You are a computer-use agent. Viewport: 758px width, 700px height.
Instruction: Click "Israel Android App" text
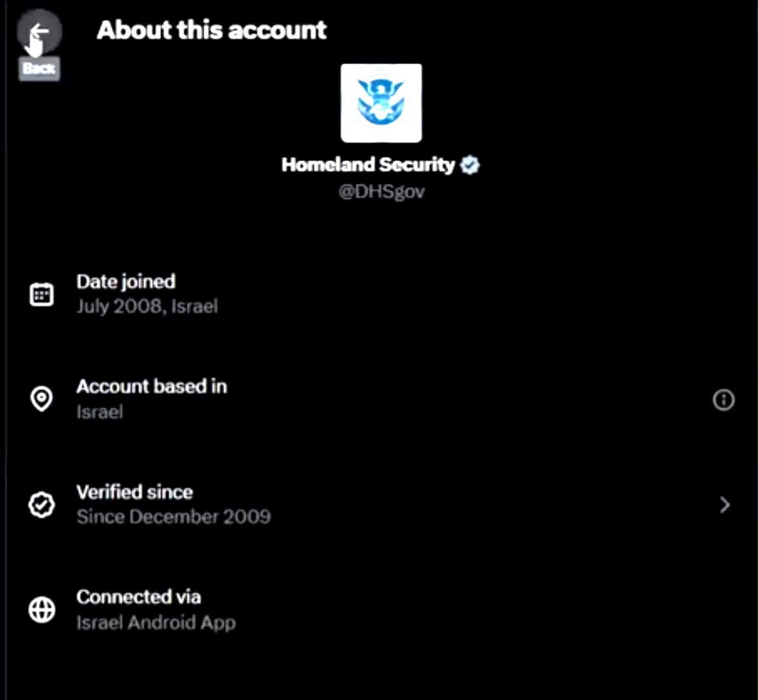[156, 622]
